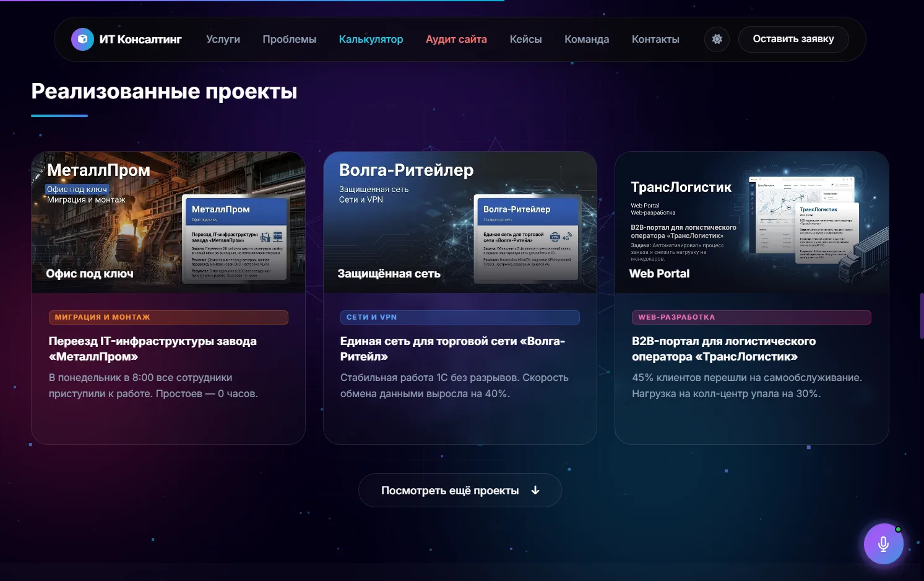
Task: Open Единая сеть для торговой сети title
Action: pos(452,349)
